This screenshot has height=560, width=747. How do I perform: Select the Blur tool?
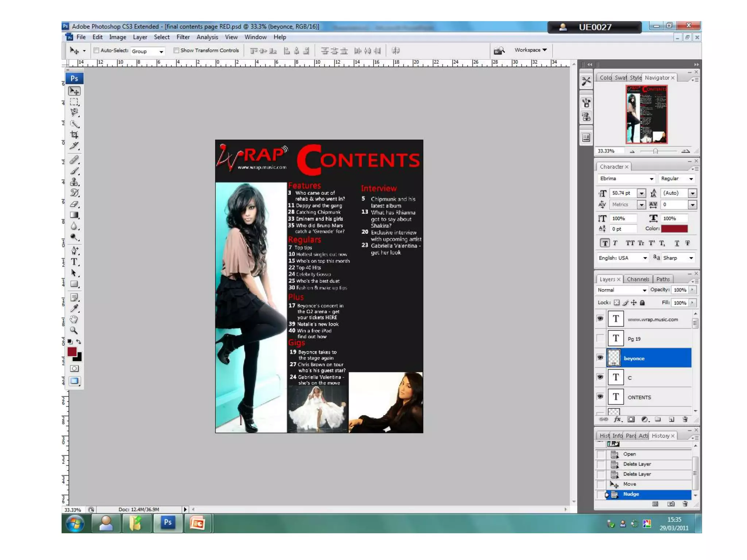[74, 226]
